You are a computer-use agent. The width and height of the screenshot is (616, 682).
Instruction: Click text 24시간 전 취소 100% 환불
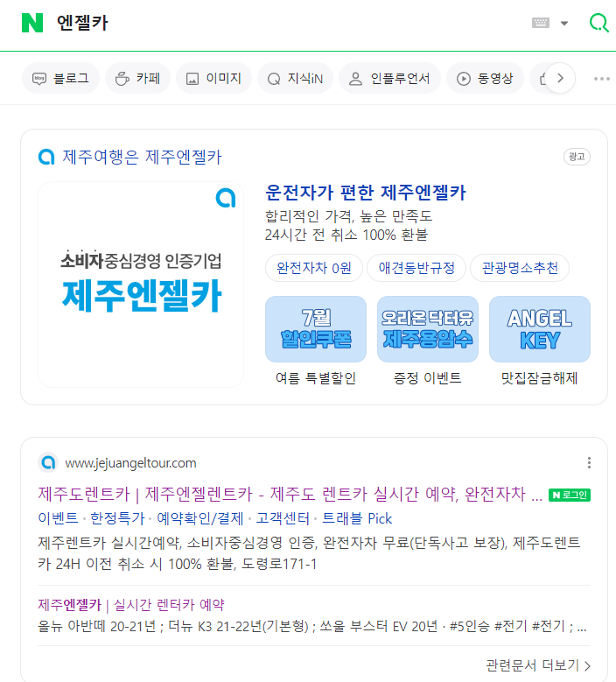(346, 235)
